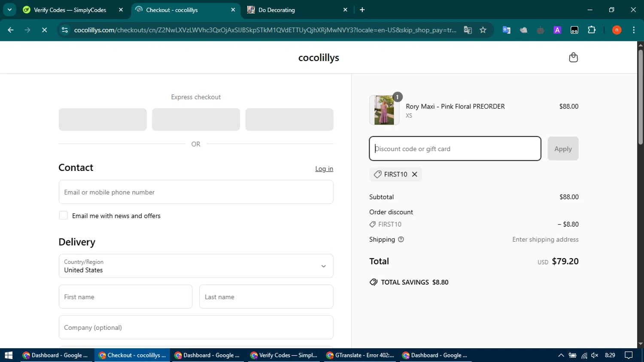This screenshot has height=362, width=644.
Task: Close the Checkout - cocolillys tab
Action: pyautogui.click(x=233, y=10)
